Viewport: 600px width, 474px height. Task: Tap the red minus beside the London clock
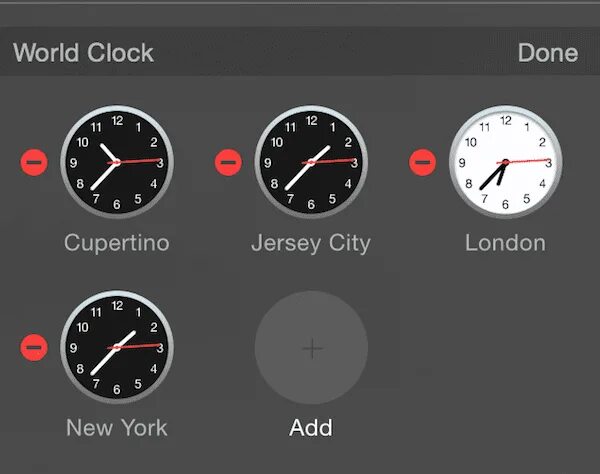click(x=422, y=162)
